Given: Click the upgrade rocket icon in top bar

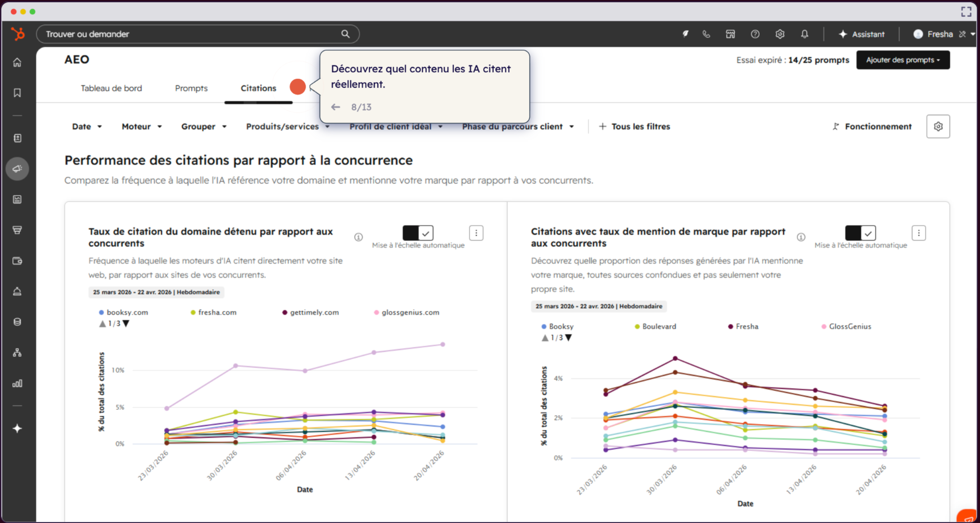Looking at the screenshot, I should click(x=685, y=34).
